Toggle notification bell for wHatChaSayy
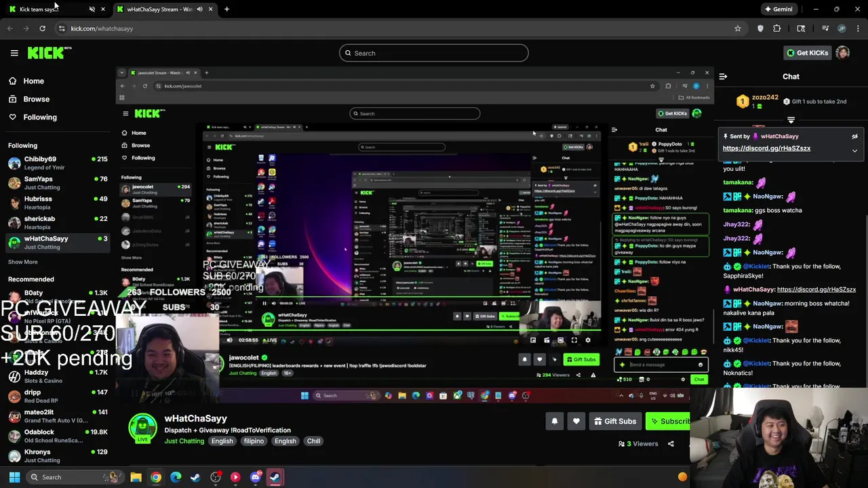The image size is (868, 488). tap(554, 422)
